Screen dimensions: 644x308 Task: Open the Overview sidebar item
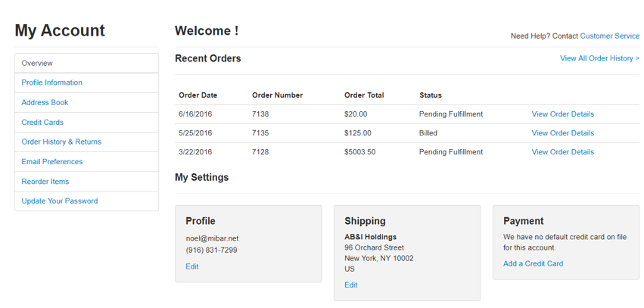pyautogui.click(x=87, y=64)
